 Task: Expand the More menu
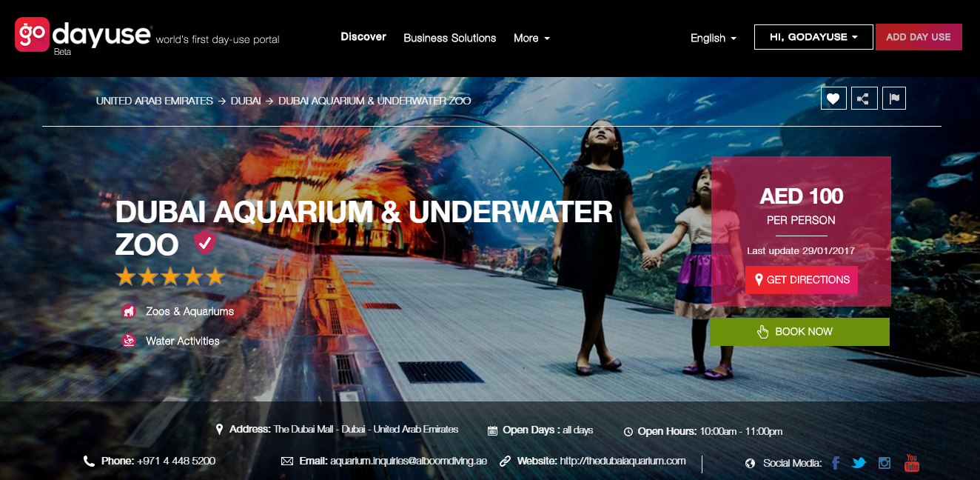coord(531,38)
